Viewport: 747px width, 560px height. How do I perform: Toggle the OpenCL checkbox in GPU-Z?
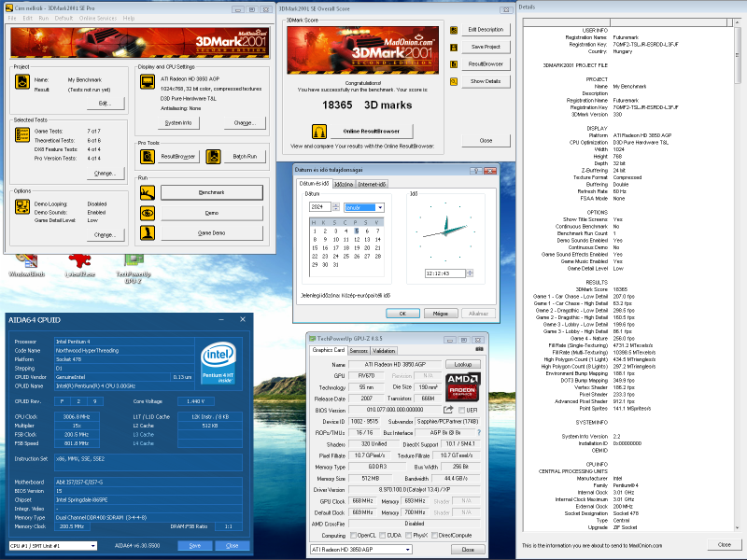(354, 535)
